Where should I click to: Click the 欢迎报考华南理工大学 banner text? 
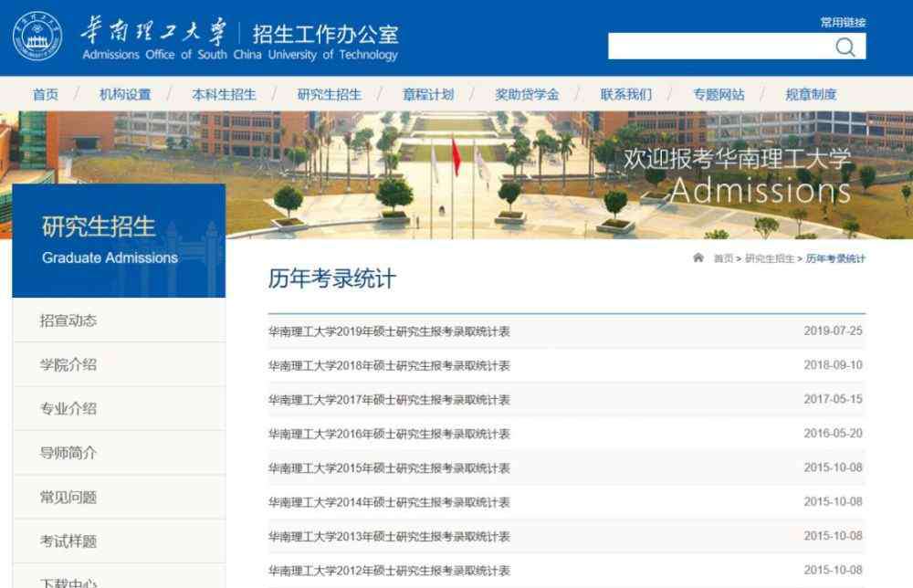click(x=737, y=158)
